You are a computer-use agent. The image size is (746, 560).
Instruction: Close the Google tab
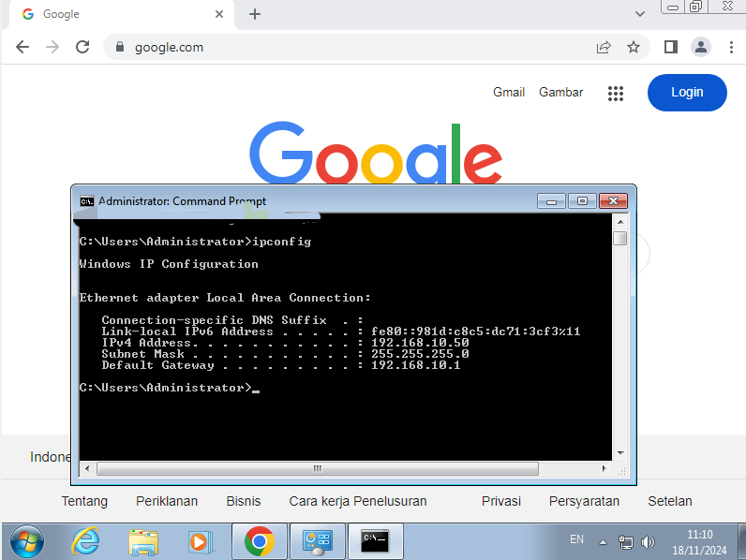click(x=219, y=14)
